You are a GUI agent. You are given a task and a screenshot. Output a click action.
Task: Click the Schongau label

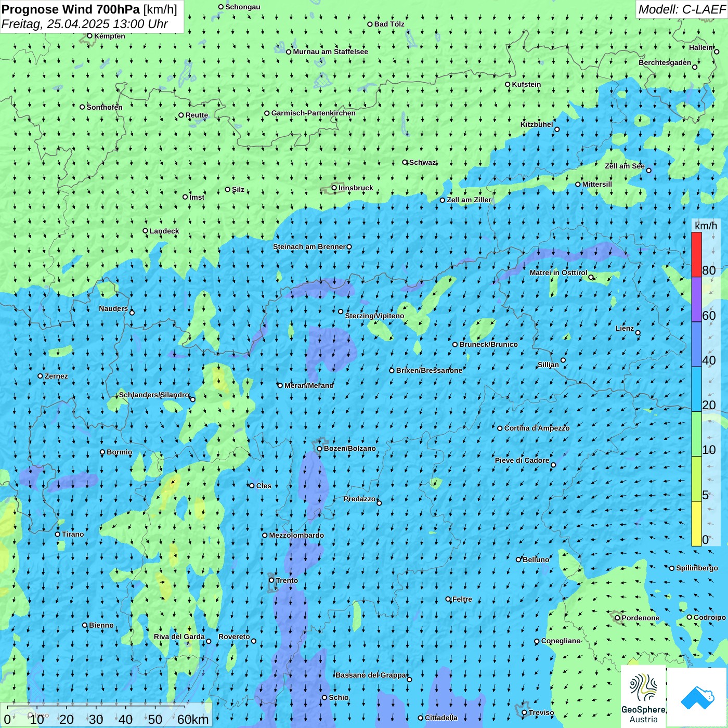tap(243, 7)
